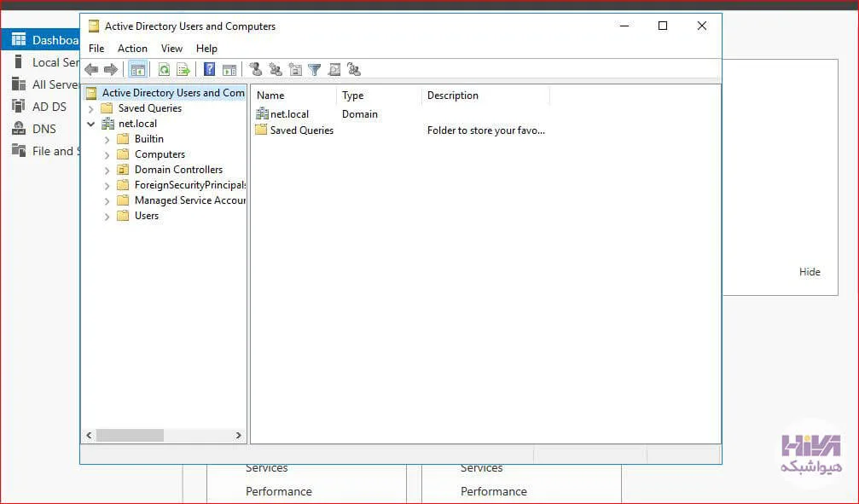Click scroll right arrow of tree scrollbar
The image size is (859, 504).
(238, 435)
